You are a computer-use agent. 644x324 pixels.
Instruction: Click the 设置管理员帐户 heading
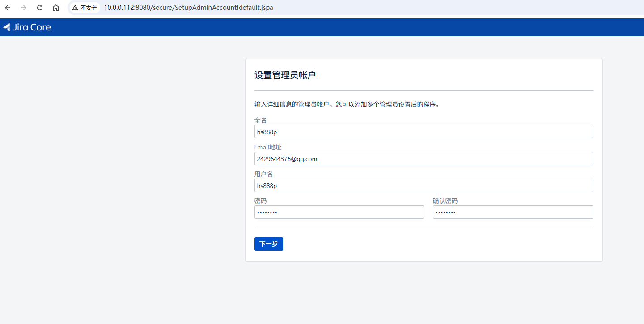pos(285,75)
